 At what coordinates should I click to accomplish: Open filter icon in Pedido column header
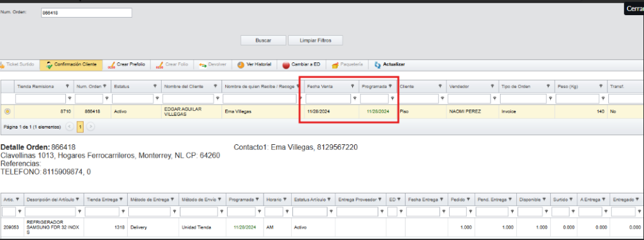469,199
